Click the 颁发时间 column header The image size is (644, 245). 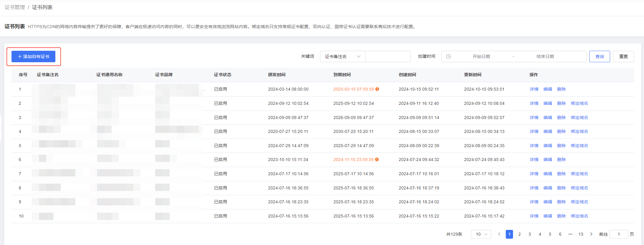tap(277, 75)
